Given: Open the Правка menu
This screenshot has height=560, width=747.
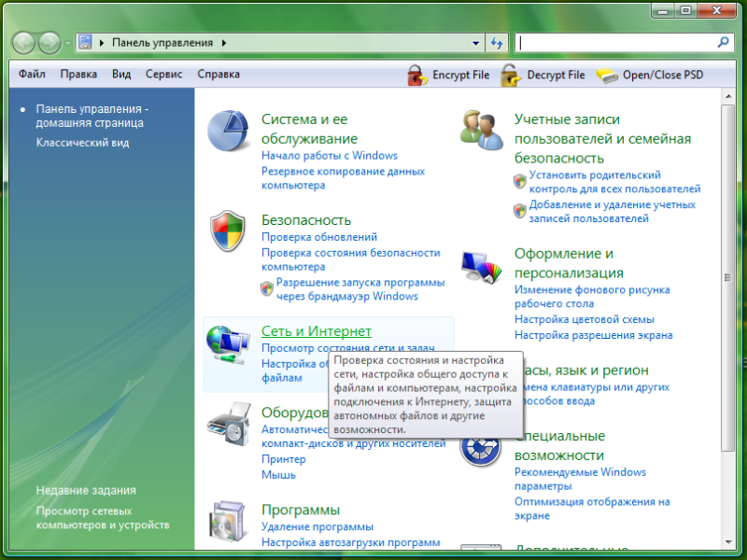Looking at the screenshot, I should (78, 75).
